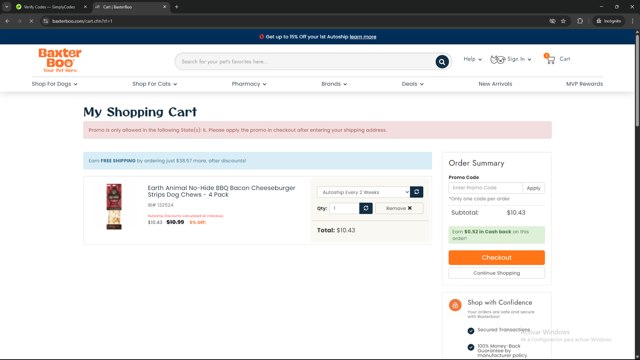640x360 pixels.
Task: Open Autoship Every 2 Weeks dropdown
Action: pos(363,192)
